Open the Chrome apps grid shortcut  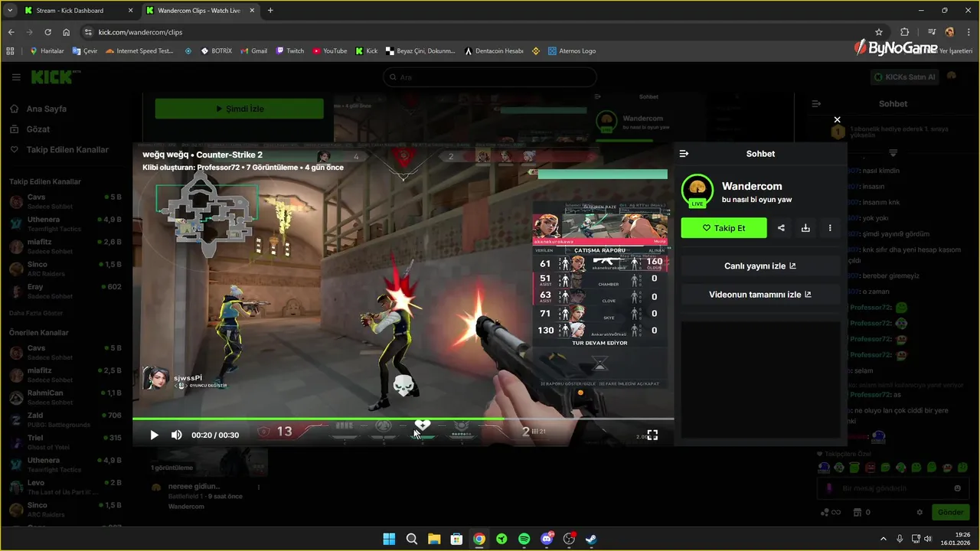pyautogui.click(x=10, y=51)
